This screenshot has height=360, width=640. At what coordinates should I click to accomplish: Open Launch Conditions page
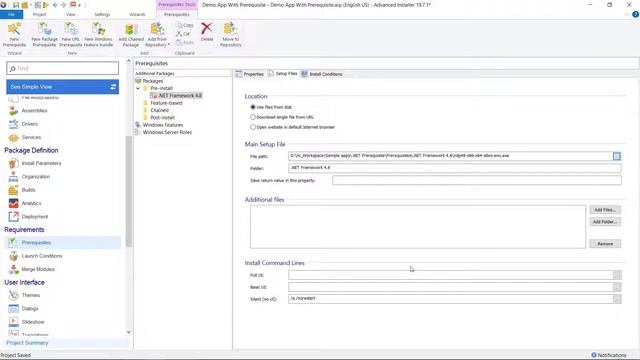click(42, 256)
